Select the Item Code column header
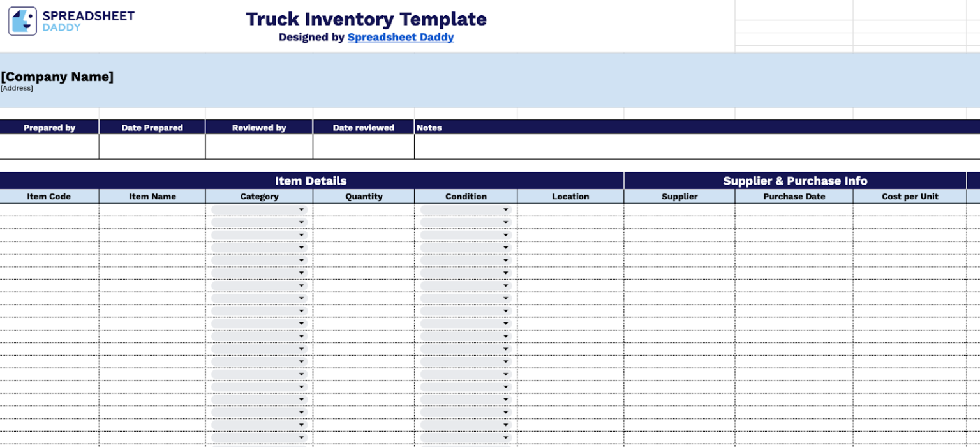Image resolution: width=980 pixels, height=447 pixels. click(x=49, y=196)
